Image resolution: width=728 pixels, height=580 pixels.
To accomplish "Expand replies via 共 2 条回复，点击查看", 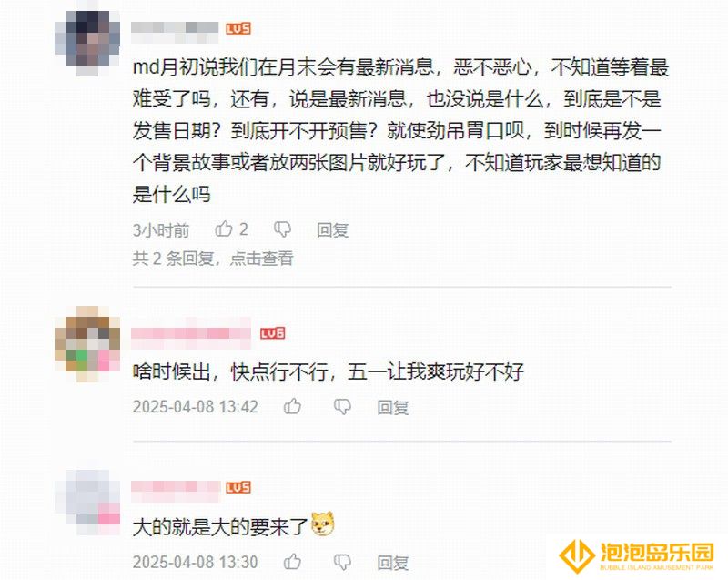I will point(213,259).
